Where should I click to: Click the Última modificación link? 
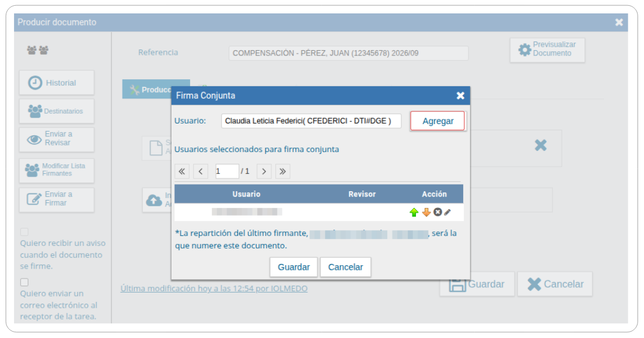tap(214, 288)
